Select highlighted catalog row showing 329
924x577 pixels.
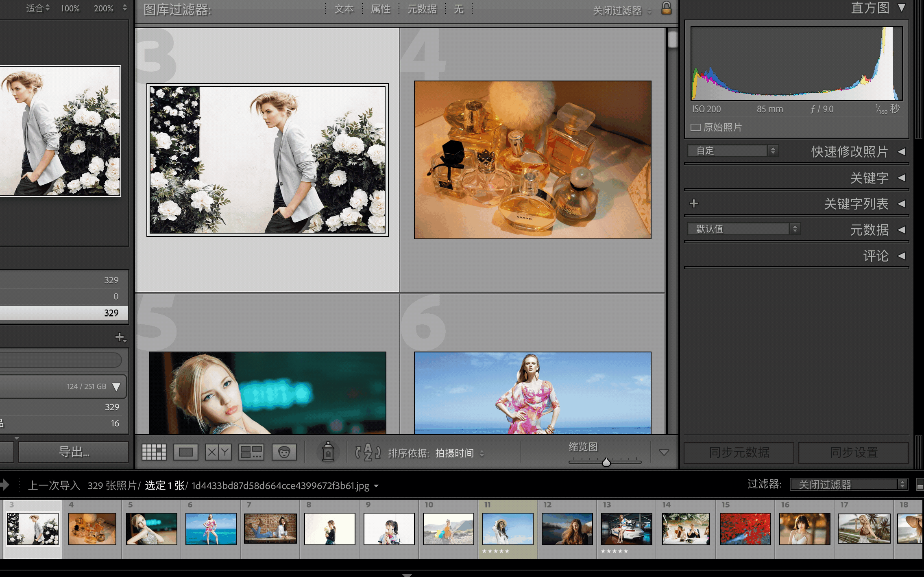[64, 313]
